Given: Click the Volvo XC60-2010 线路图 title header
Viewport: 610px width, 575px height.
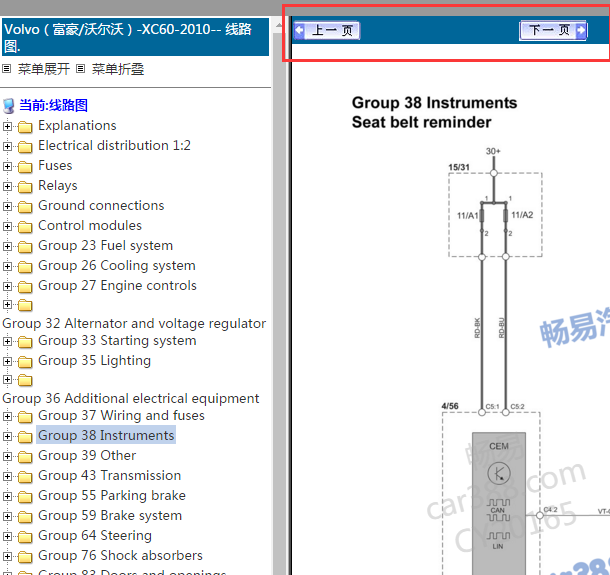Looking at the screenshot, I should [135, 37].
